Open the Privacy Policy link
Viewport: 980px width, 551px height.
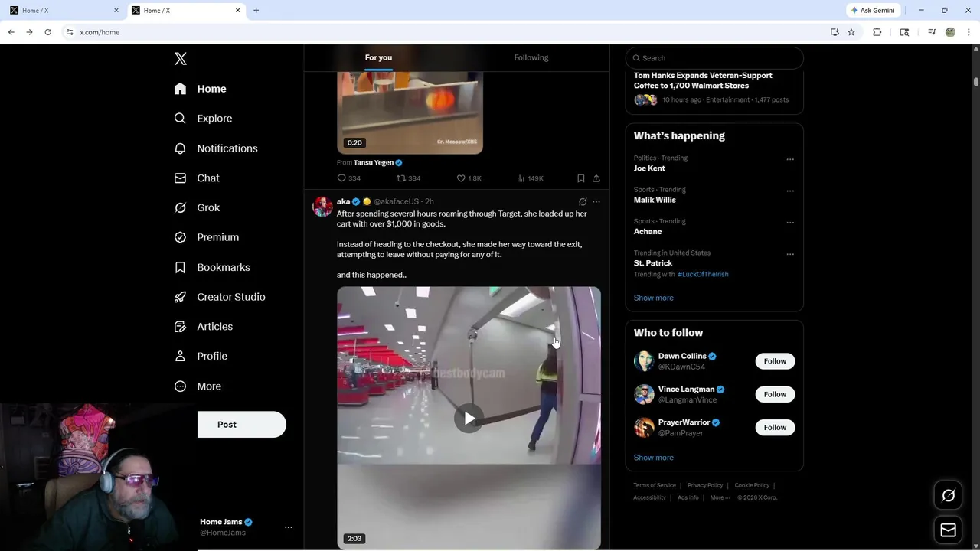pos(705,485)
